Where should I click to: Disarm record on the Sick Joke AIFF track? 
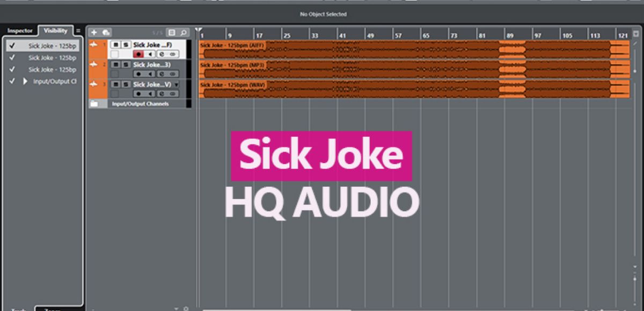[x=138, y=54]
